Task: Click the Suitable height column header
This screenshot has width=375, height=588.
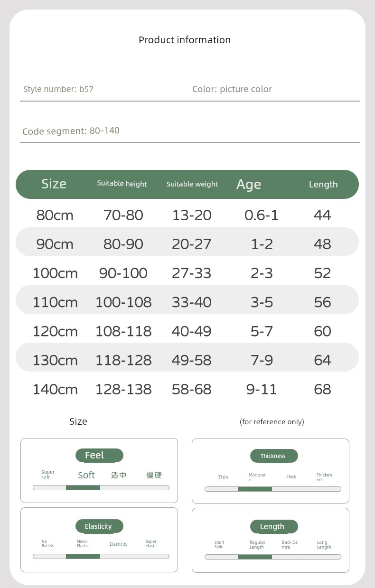Action: click(x=122, y=184)
